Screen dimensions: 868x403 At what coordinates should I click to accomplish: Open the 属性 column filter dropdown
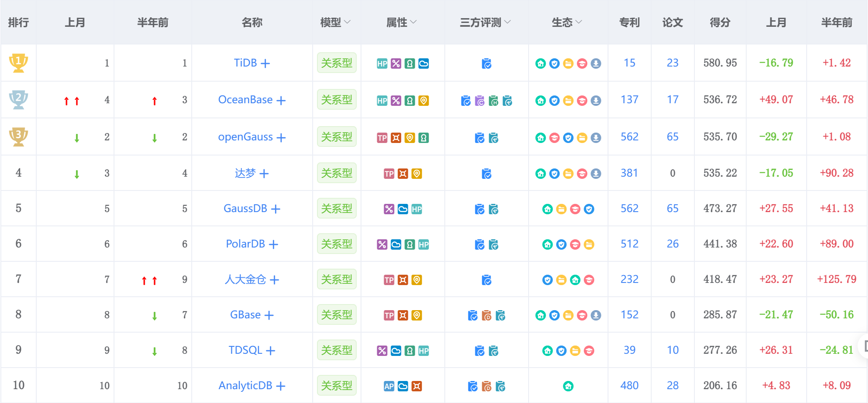[x=413, y=22]
